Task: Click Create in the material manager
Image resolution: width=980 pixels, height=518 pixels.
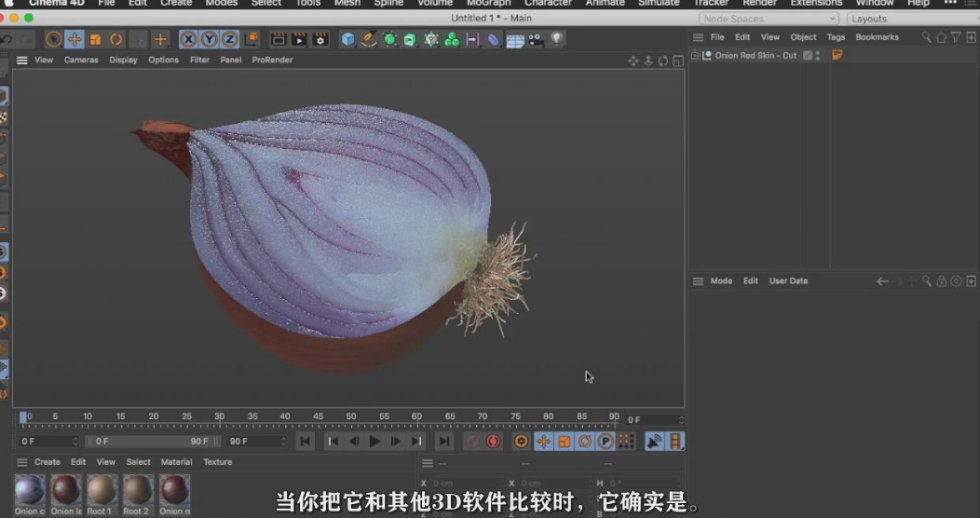Action: click(48, 462)
